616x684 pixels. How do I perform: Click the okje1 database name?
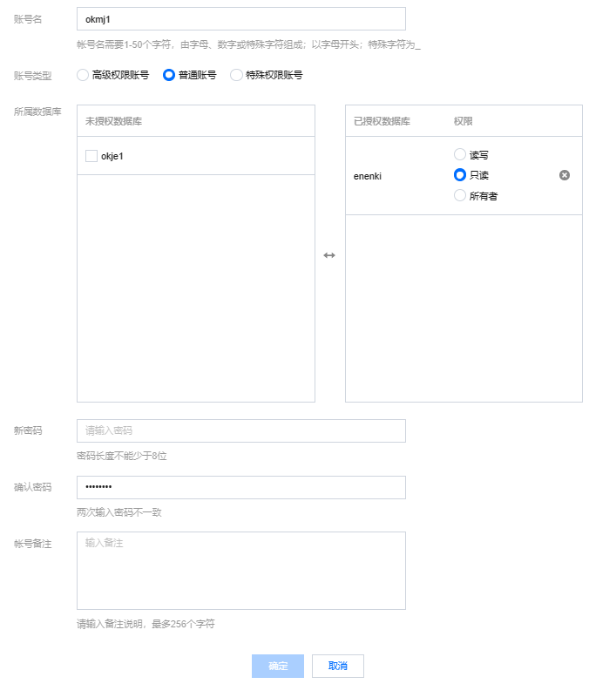(x=112, y=156)
